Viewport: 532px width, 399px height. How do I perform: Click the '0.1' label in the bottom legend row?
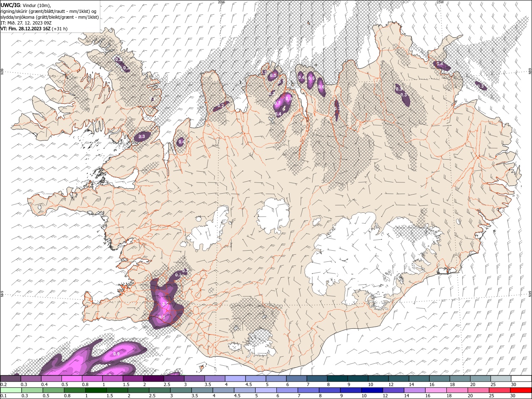point(4,396)
